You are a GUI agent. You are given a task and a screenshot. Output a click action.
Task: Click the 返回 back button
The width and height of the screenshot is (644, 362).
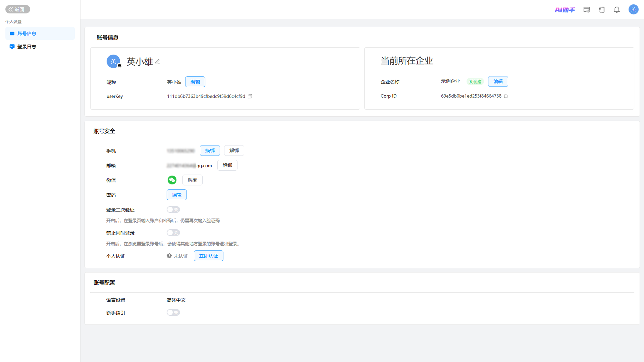click(17, 9)
